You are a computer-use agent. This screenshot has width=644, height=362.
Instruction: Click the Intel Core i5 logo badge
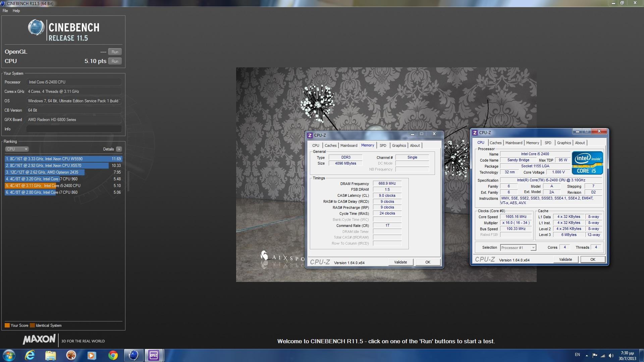point(587,163)
